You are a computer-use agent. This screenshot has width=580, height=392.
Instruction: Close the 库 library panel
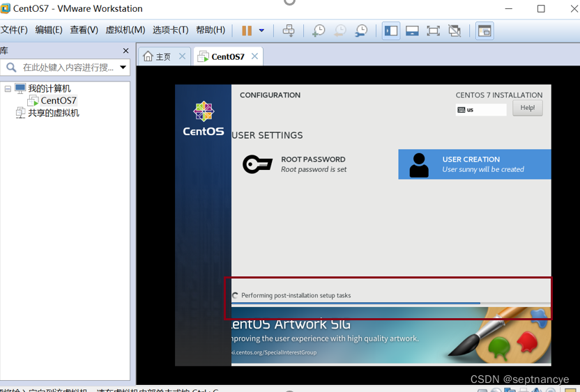pos(125,51)
